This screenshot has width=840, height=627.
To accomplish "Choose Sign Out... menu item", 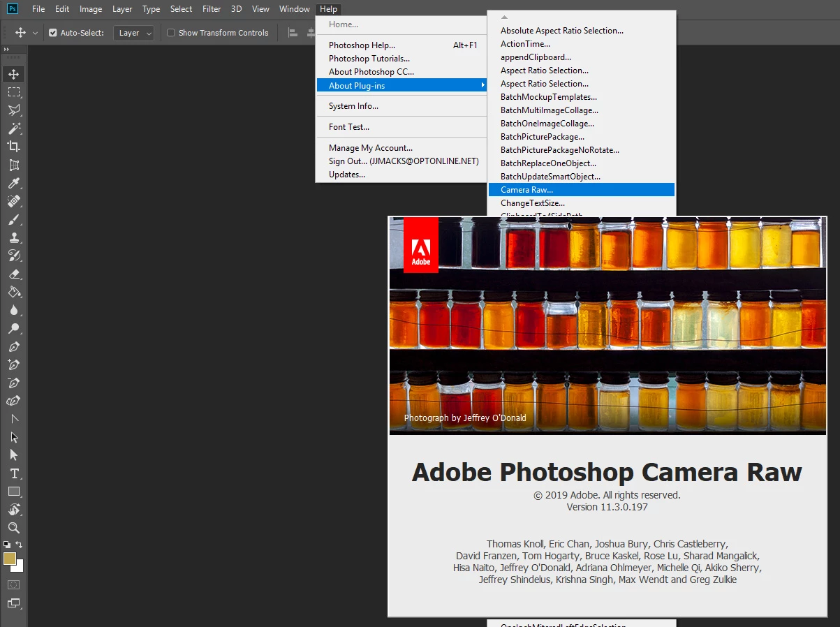I will tap(401, 161).
